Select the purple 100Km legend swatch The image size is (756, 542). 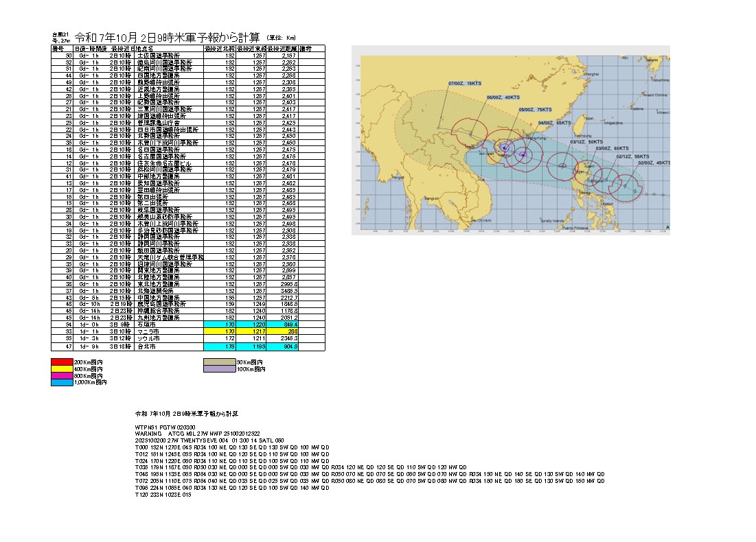219,369
